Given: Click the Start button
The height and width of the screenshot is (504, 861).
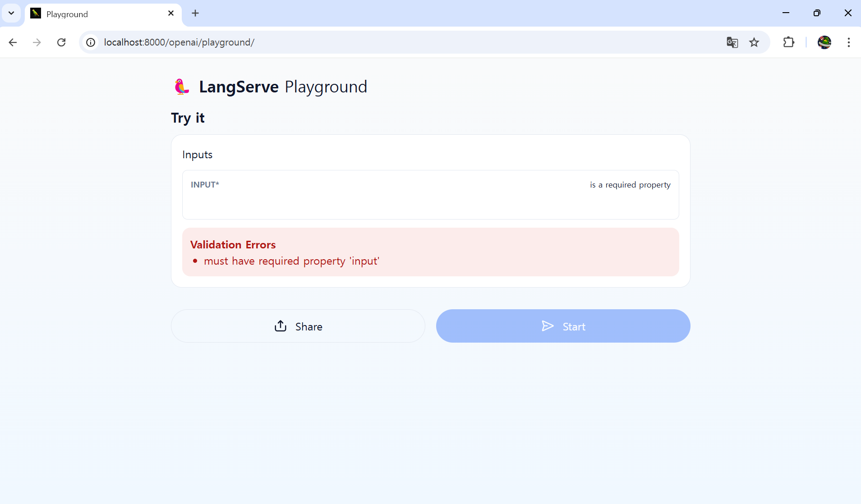Looking at the screenshot, I should (x=563, y=326).
